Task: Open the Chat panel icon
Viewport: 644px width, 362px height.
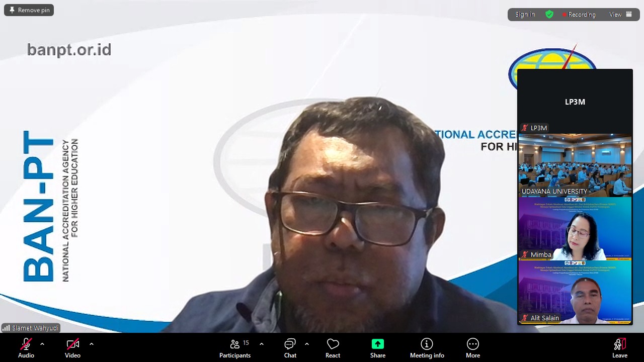Action: click(x=290, y=344)
